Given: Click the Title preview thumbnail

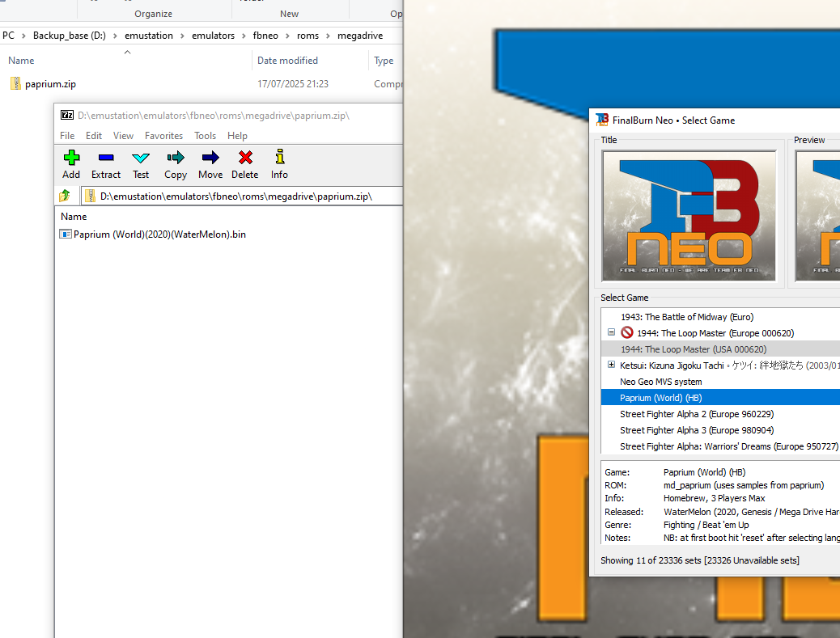Looking at the screenshot, I should click(x=689, y=216).
